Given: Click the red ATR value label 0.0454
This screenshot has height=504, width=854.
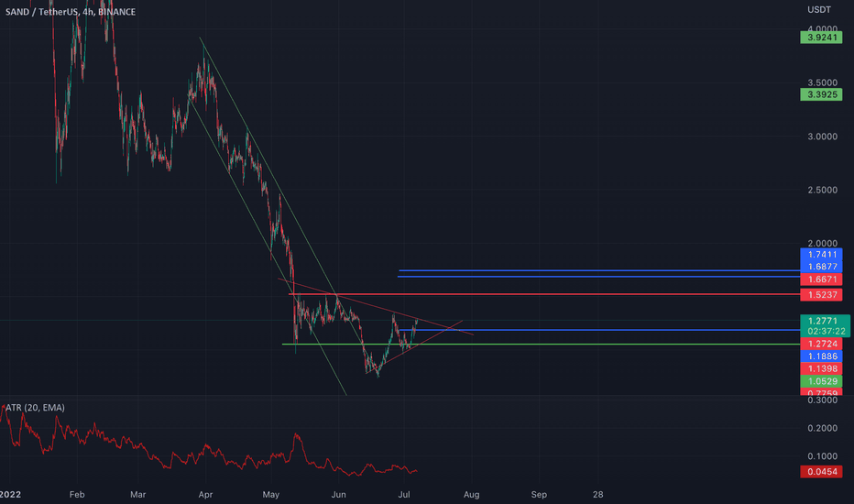Looking at the screenshot, I should (x=821, y=472).
